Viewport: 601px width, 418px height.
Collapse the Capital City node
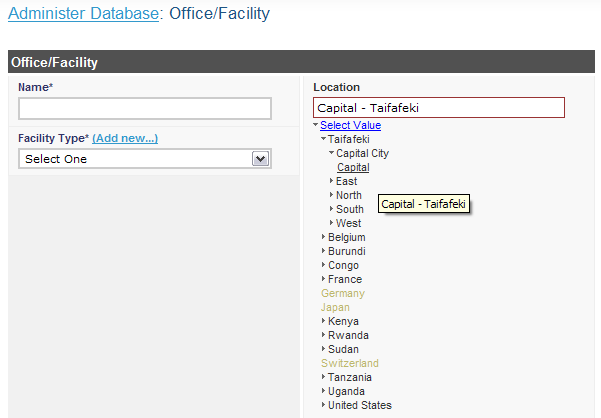tap(331, 153)
